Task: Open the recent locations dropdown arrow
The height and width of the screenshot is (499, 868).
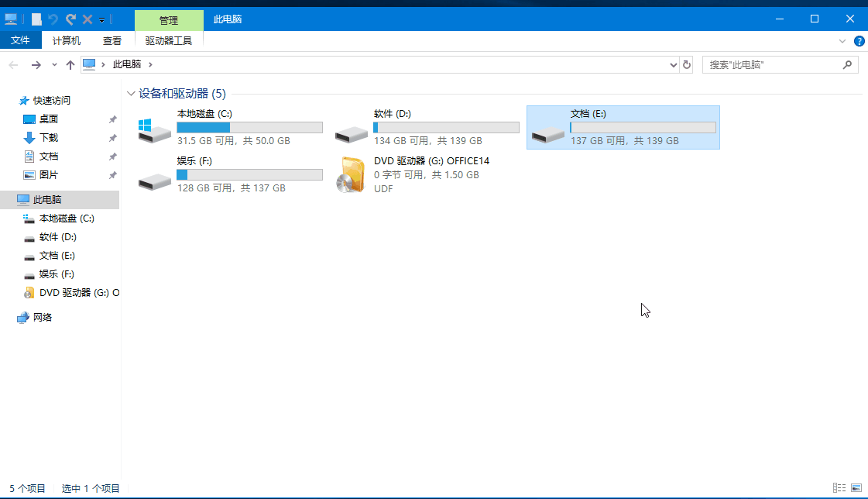Action: [x=54, y=65]
